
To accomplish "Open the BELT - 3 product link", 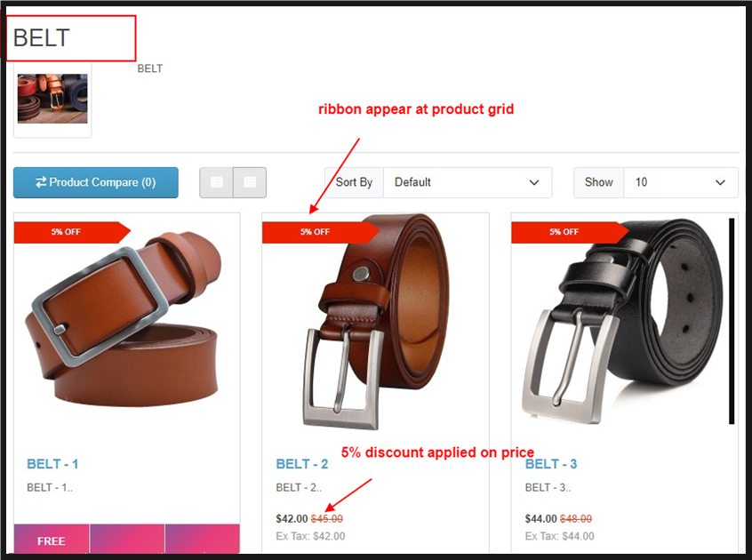I will (551, 464).
